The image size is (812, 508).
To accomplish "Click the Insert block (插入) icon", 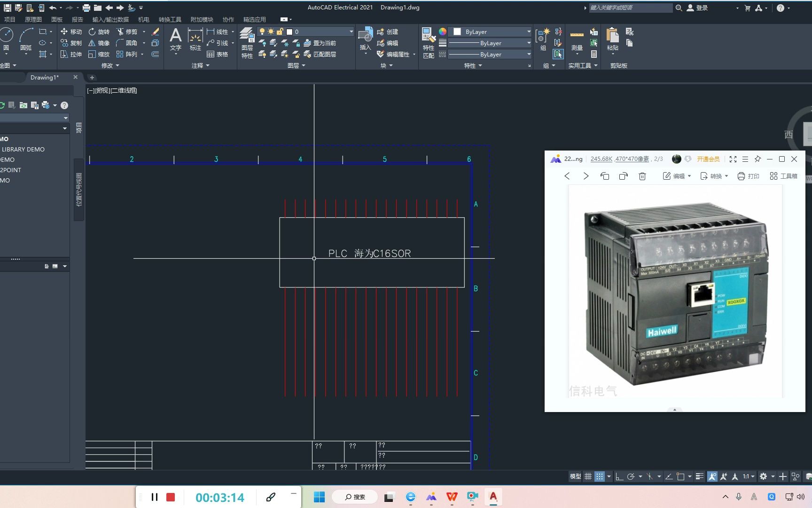I will pyautogui.click(x=365, y=39).
